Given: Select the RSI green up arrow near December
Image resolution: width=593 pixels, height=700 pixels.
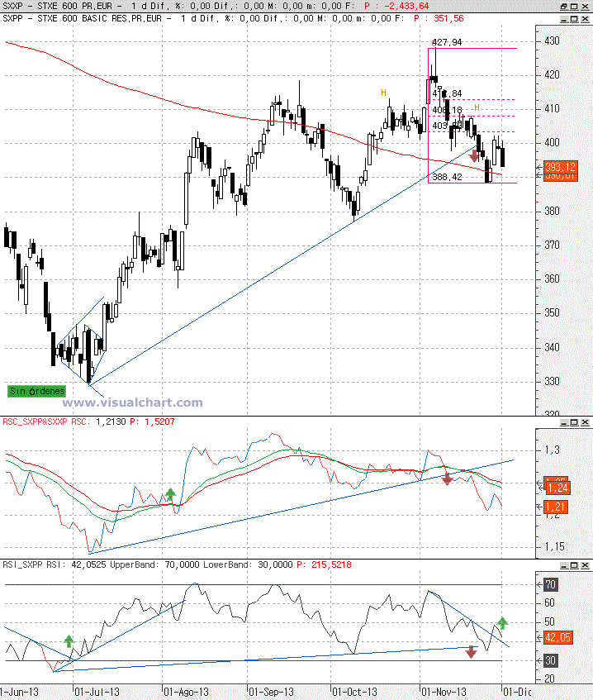Looking at the screenshot, I should (502, 623).
